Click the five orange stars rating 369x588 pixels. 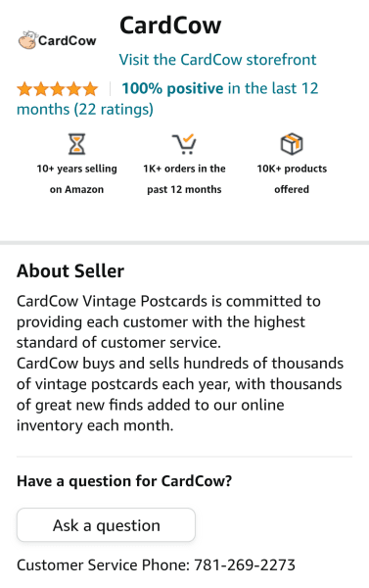[58, 89]
